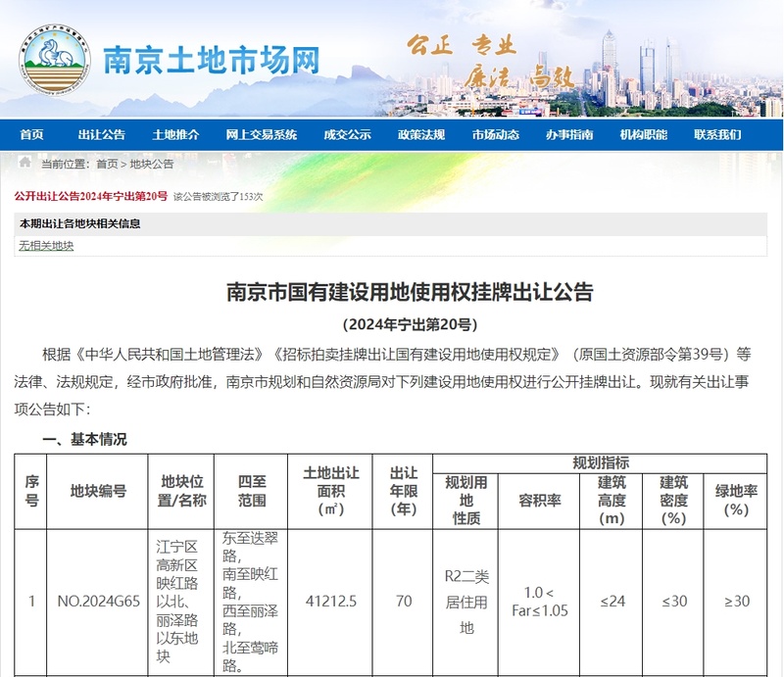Click red title 公开出让公告2024年宁出第20号

pos(91,196)
